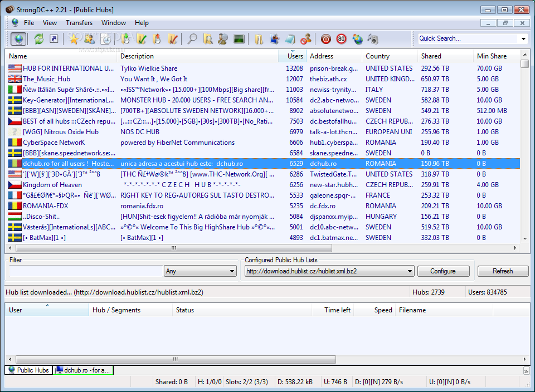Image resolution: width=535 pixels, height=392 pixels.
Task: Open Recent Hubs via the clock icon
Action: tap(106, 39)
